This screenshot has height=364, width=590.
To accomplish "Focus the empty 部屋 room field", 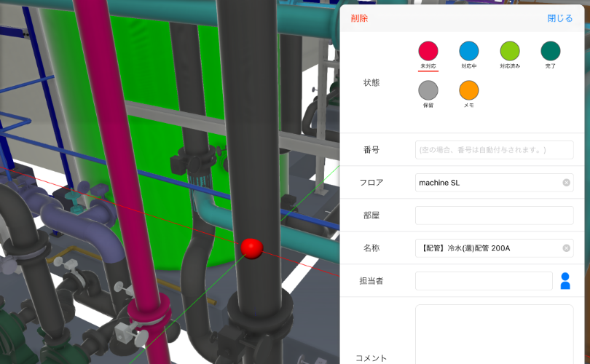I will (x=495, y=215).
